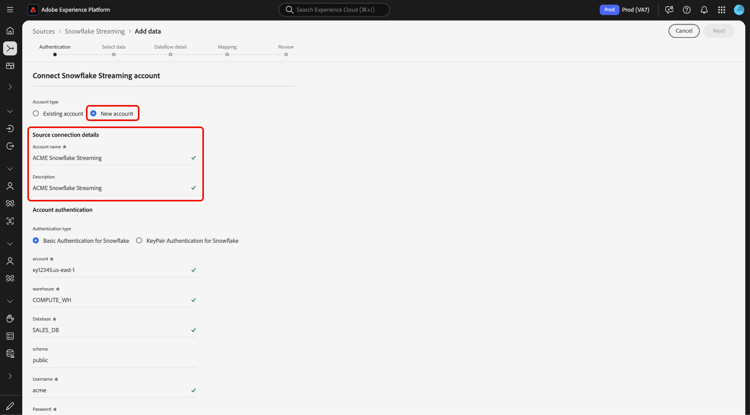Click the Username field showing acme
This screenshot has height=415, width=750.
(x=114, y=391)
